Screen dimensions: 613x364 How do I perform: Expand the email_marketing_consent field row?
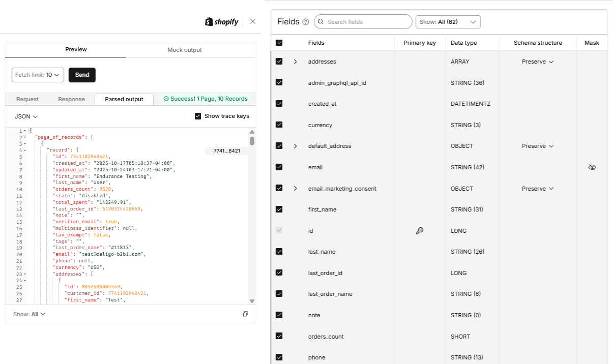(295, 189)
